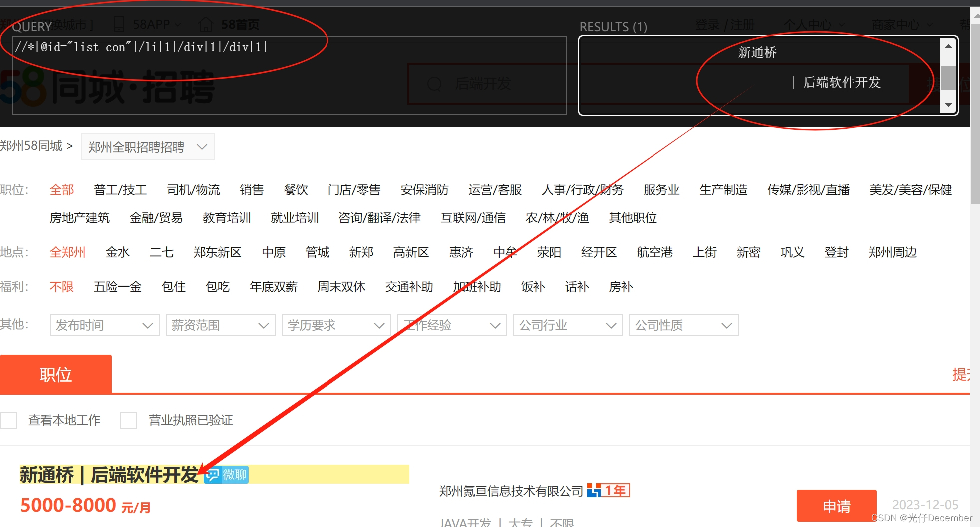Click the 申请 button
This screenshot has height=527, width=980.
coord(837,506)
